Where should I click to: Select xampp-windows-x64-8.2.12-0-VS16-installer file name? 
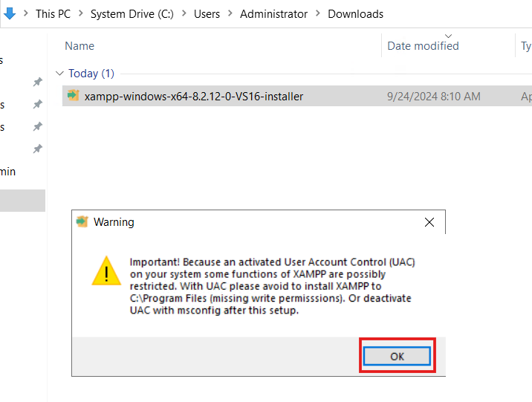(x=194, y=97)
